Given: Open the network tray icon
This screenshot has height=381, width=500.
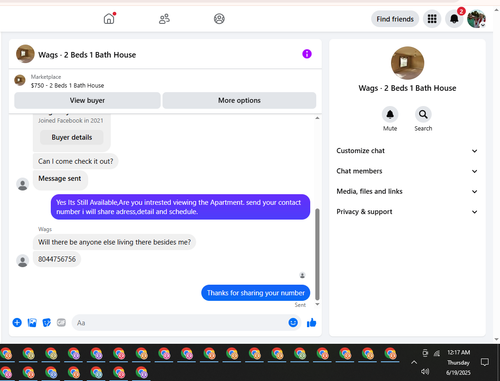Looking at the screenshot, I should 437,353.
